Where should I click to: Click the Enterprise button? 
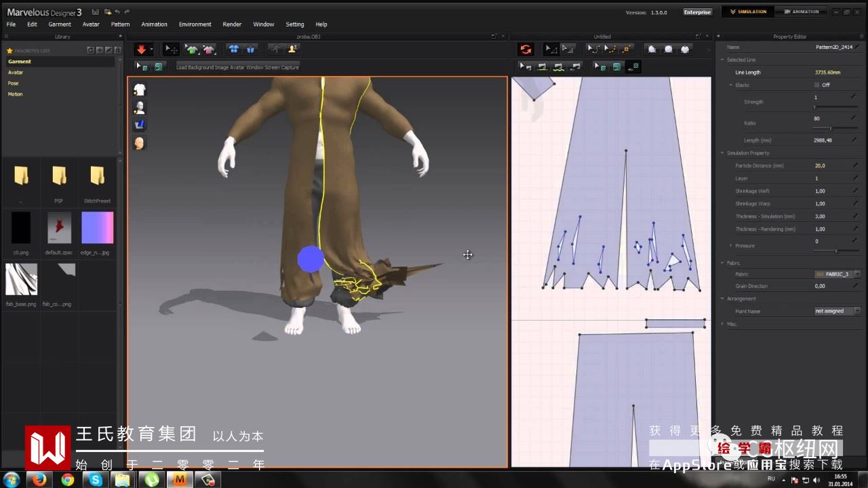[x=697, y=12]
